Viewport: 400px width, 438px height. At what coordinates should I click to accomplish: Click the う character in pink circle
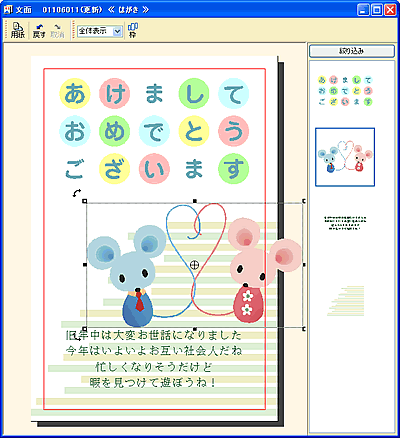click(x=234, y=131)
